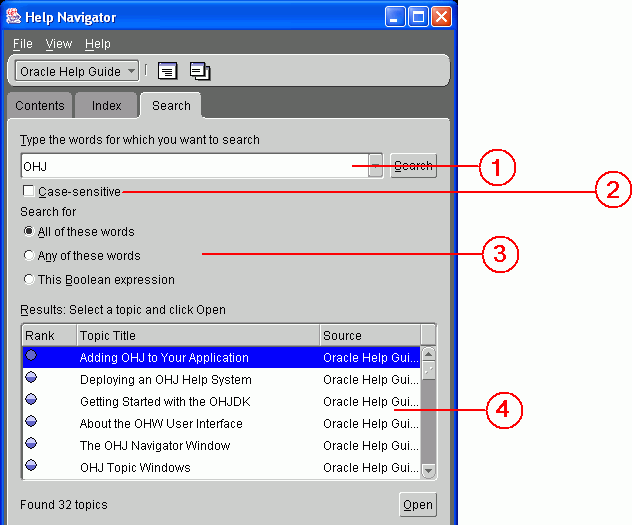Sort results by Source column header
Image resolution: width=632 pixels, height=525 pixels.
(370, 335)
